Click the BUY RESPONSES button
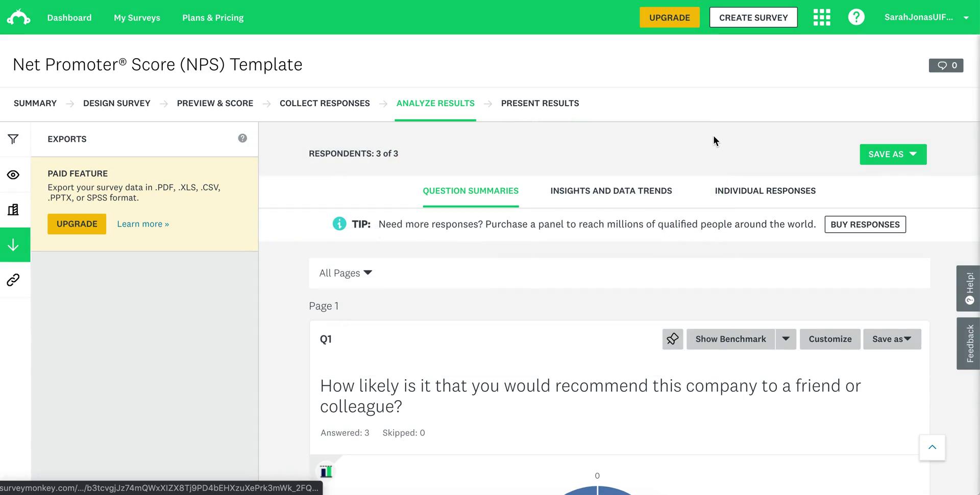The width and height of the screenshot is (980, 495). click(865, 225)
